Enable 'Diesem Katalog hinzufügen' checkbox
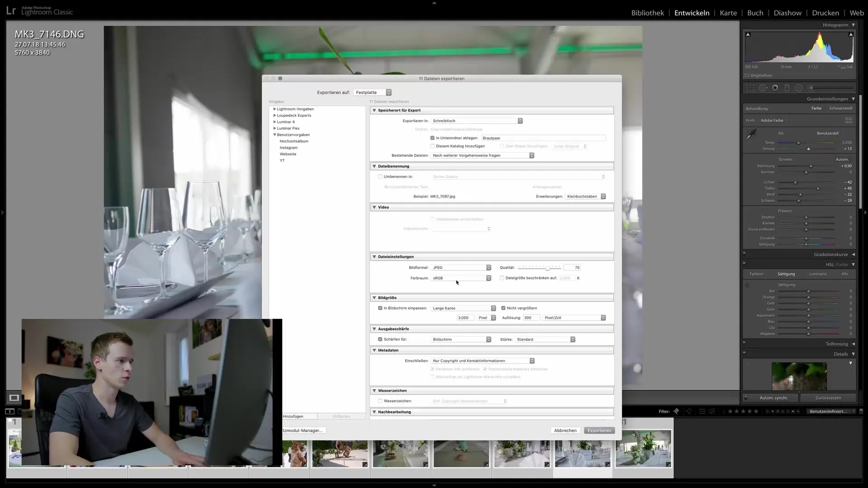Viewport: 868px width, 488px height. [432, 146]
